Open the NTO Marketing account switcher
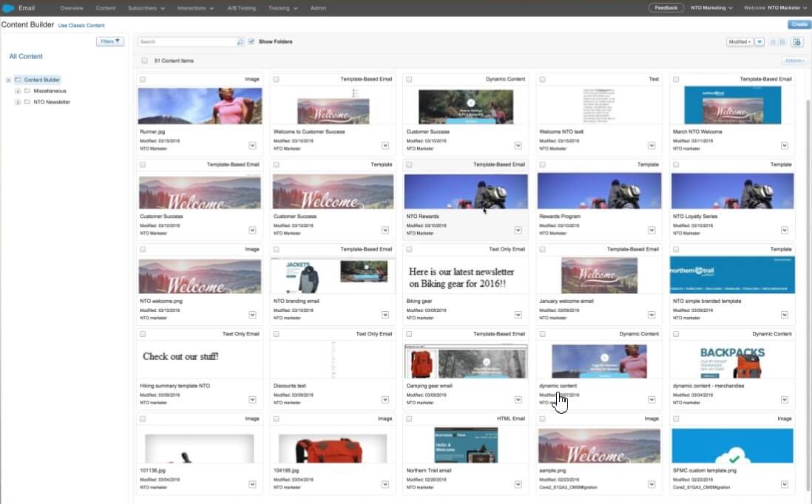Viewport: 812px width, 504px height. [x=711, y=8]
